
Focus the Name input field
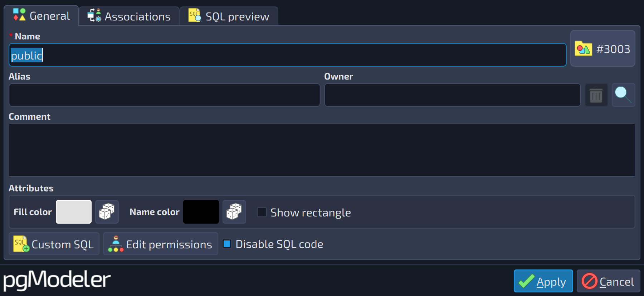click(288, 55)
